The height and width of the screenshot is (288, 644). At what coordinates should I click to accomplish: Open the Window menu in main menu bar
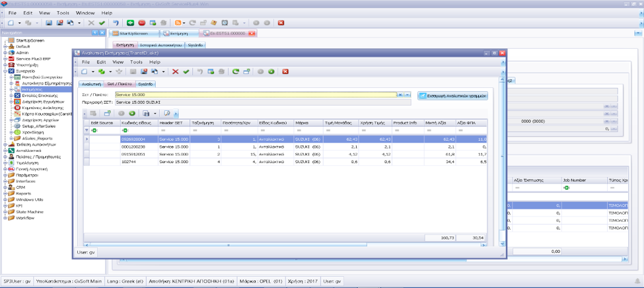[85, 13]
